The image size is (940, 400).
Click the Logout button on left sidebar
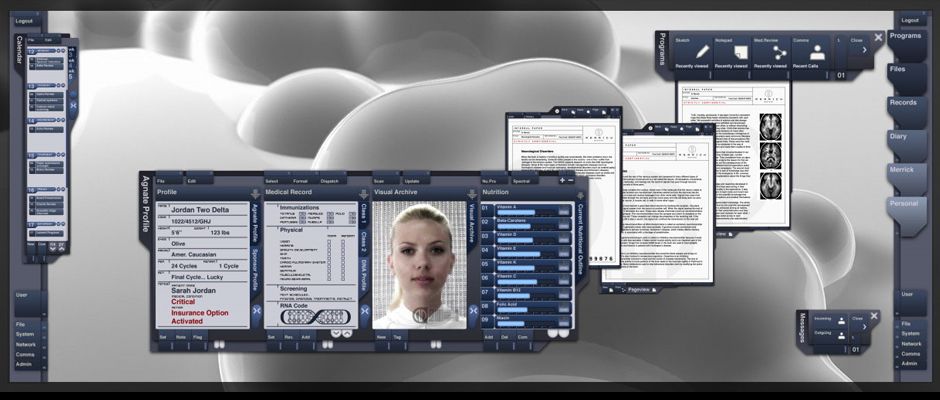click(24, 20)
